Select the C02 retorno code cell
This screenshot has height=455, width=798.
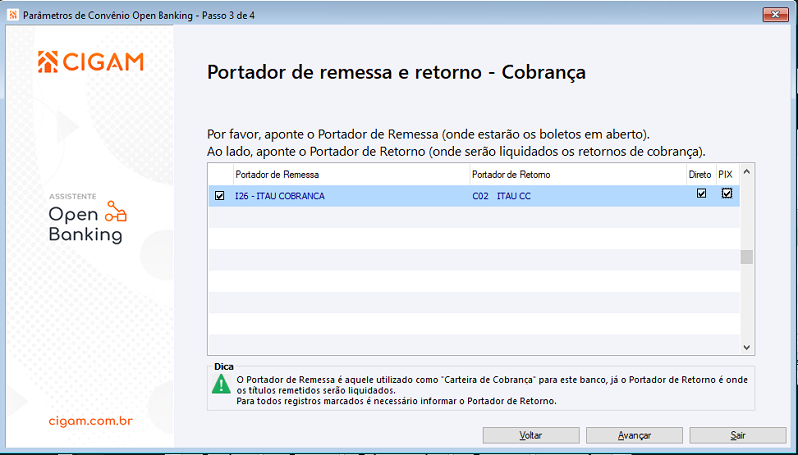(480, 196)
